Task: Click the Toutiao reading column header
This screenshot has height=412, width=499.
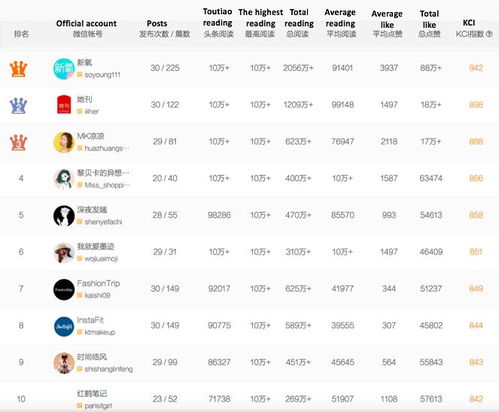Action: [218, 17]
